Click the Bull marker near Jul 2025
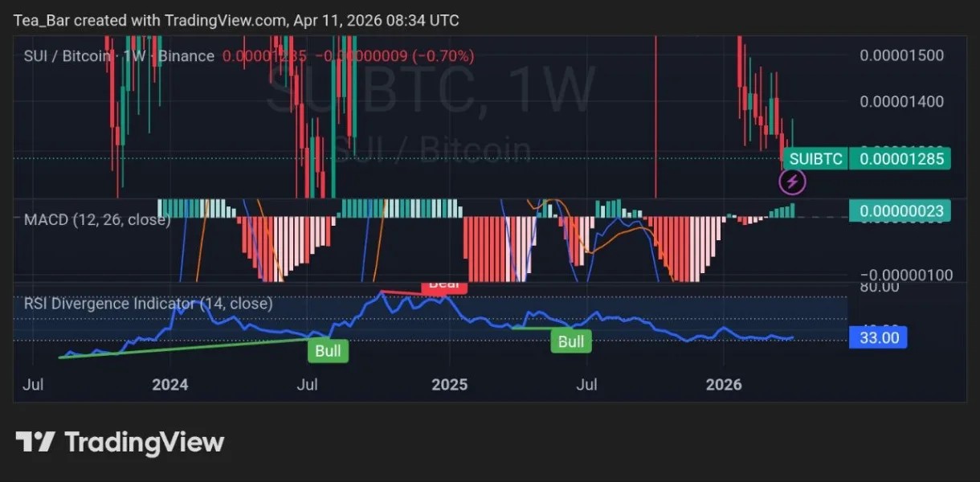Viewport: 980px width, 482px height. (x=571, y=341)
